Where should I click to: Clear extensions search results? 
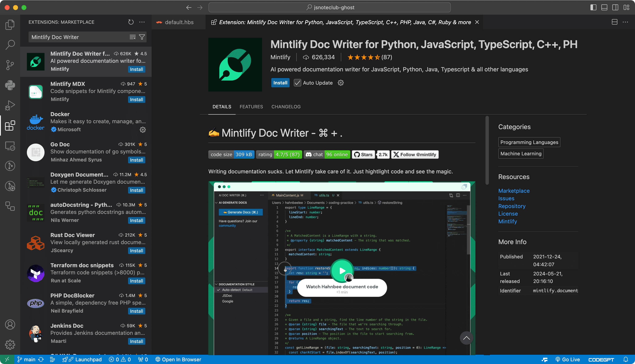(x=133, y=37)
